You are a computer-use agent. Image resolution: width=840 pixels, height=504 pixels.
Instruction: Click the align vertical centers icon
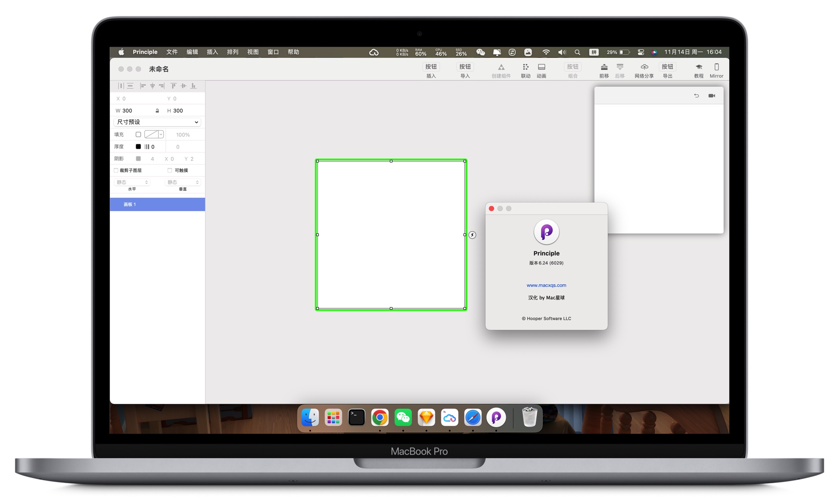184,86
